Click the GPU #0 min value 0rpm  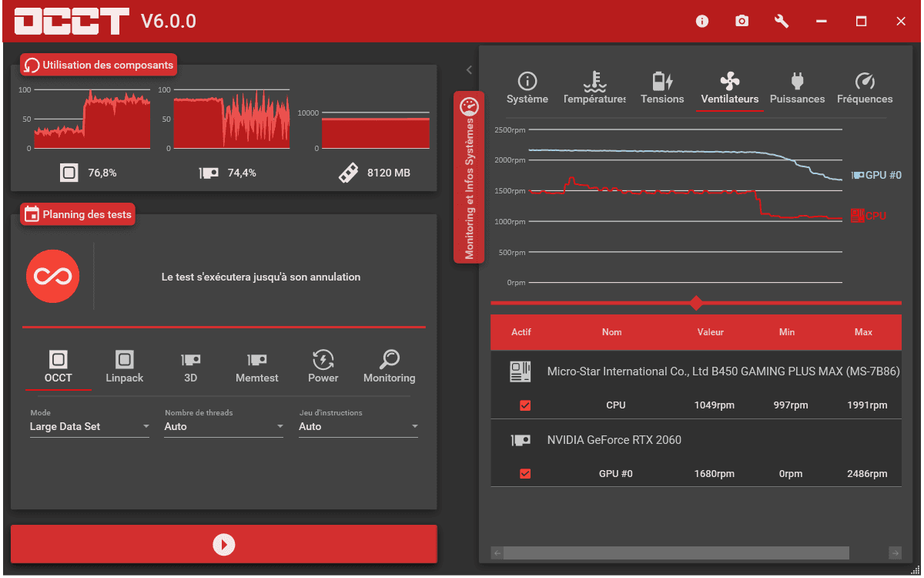pyautogui.click(x=791, y=474)
